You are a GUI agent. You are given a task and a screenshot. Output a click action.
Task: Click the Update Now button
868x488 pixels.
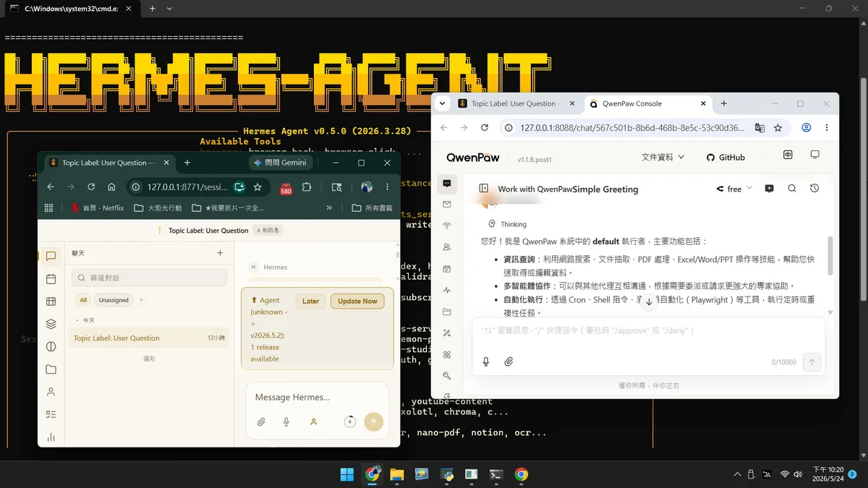pos(358,301)
